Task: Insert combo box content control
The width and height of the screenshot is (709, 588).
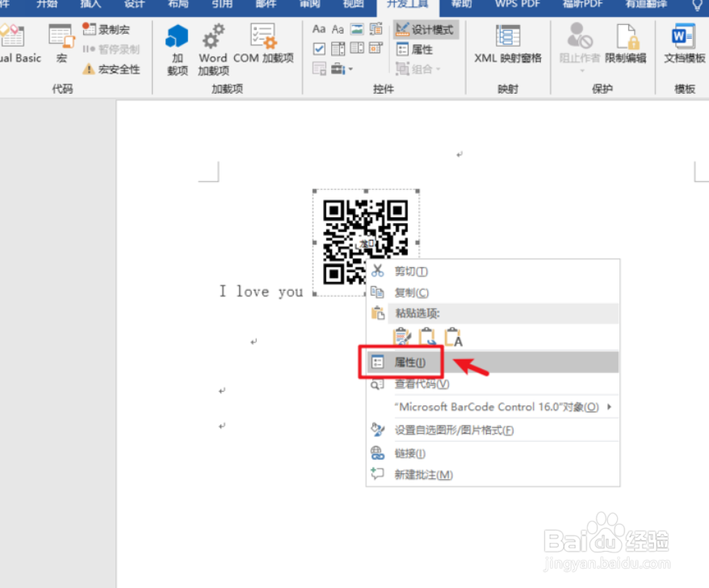Action: pos(338,48)
